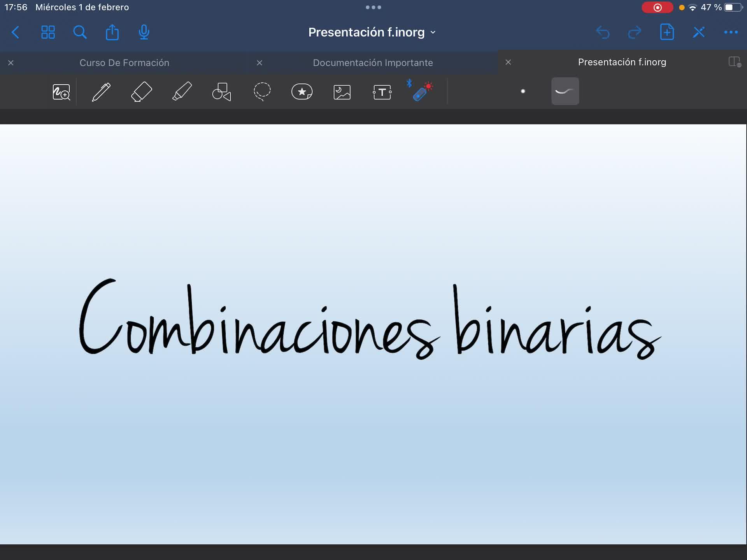This screenshot has height=560, width=747.
Task: Tap the 17:56 clock in status bar
Action: pos(16,7)
